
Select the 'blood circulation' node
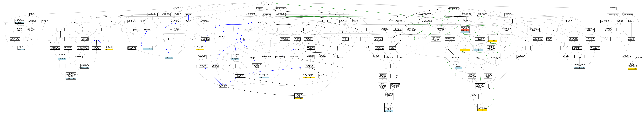pyautogui.click(x=96, y=39)
